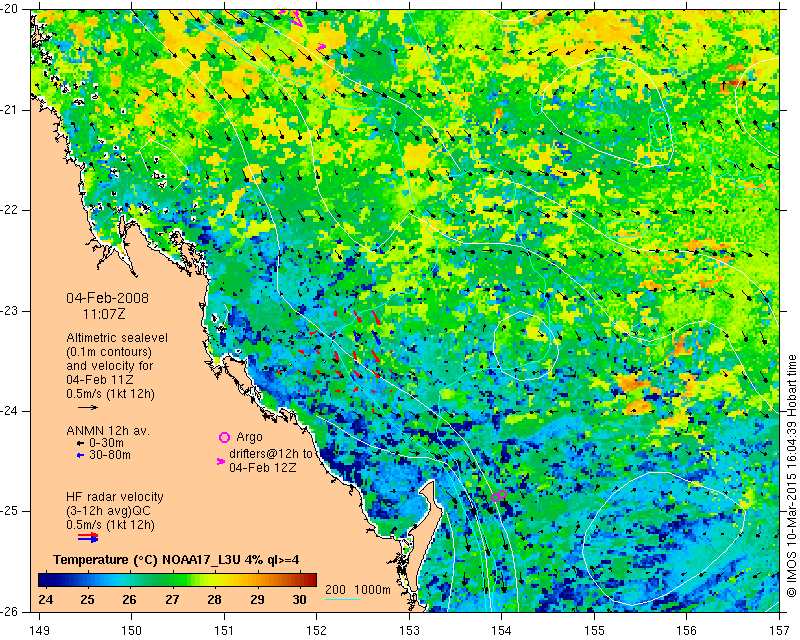The image size is (800, 640).
Task: Click the black altimetric velocity reference arrow
Action: pyautogui.click(x=88, y=407)
